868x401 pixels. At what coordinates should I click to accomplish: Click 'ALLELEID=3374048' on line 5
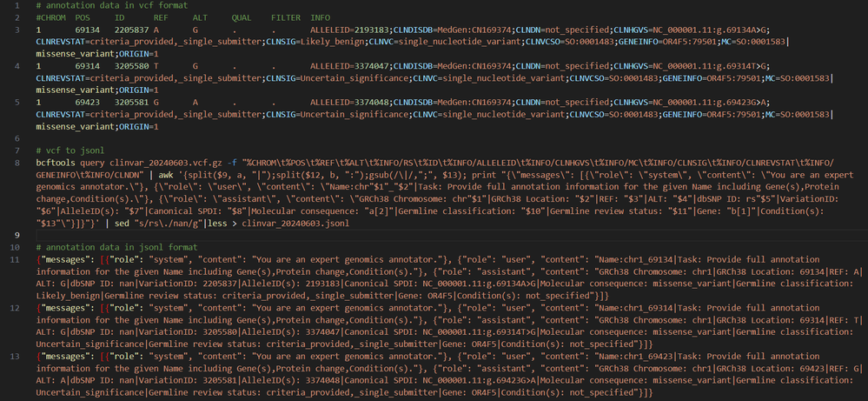point(351,103)
